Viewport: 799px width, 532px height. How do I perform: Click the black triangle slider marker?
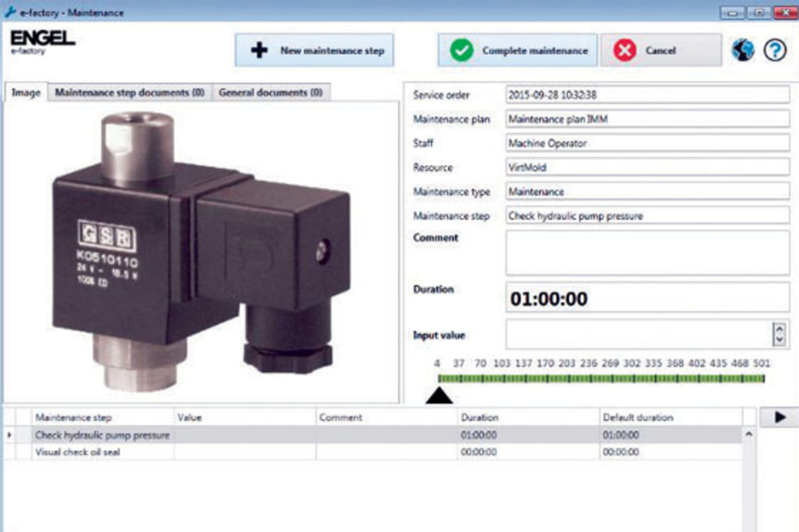tap(439, 396)
